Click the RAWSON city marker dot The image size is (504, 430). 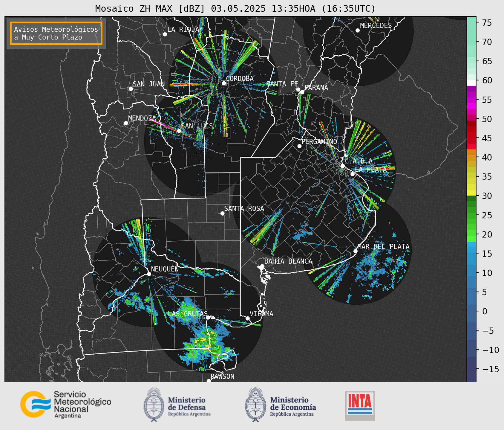[209, 381]
